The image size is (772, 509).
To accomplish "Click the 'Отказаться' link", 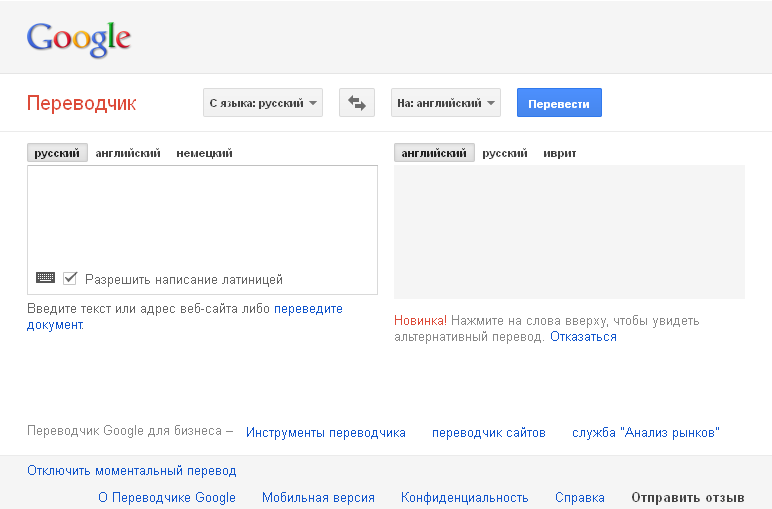I will (583, 337).
